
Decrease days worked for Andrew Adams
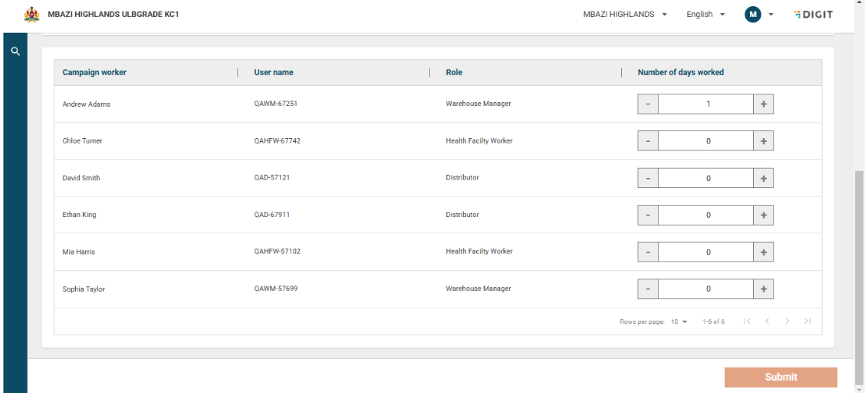(x=648, y=104)
